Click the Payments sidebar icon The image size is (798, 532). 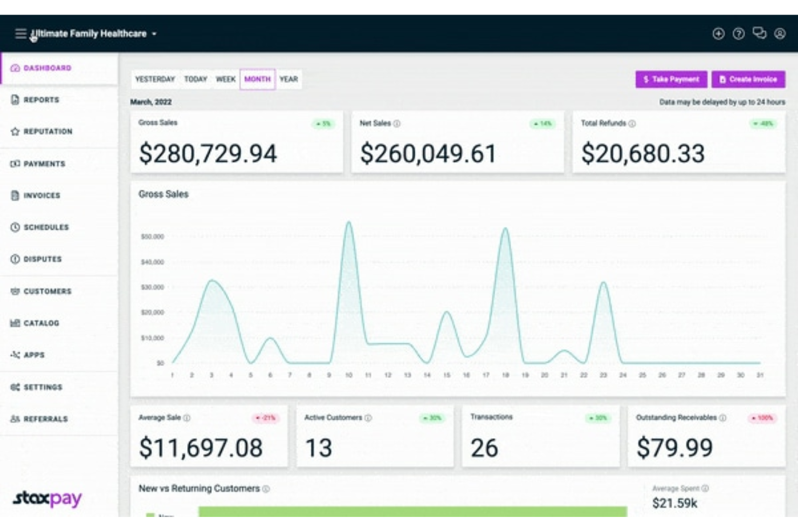pyautogui.click(x=15, y=163)
